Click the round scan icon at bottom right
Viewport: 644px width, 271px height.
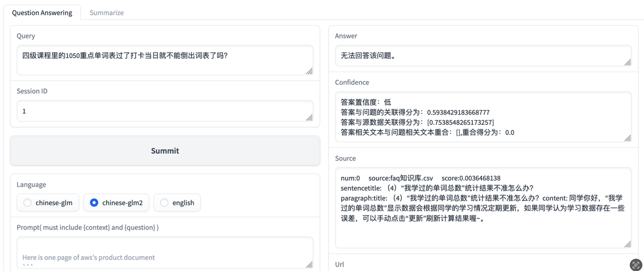tap(636, 264)
